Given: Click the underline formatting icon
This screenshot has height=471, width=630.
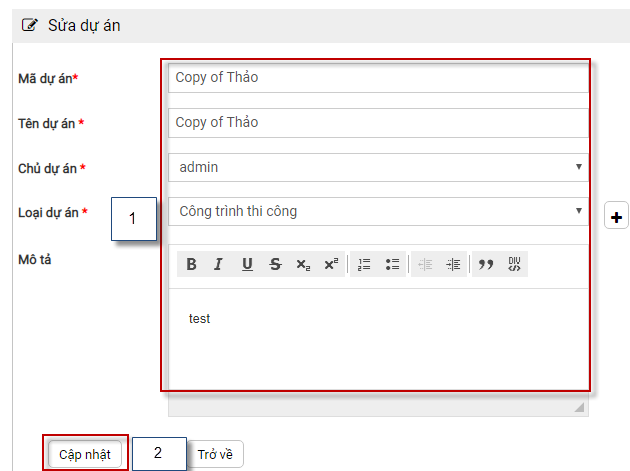Looking at the screenshot, I should click(246, 264).
